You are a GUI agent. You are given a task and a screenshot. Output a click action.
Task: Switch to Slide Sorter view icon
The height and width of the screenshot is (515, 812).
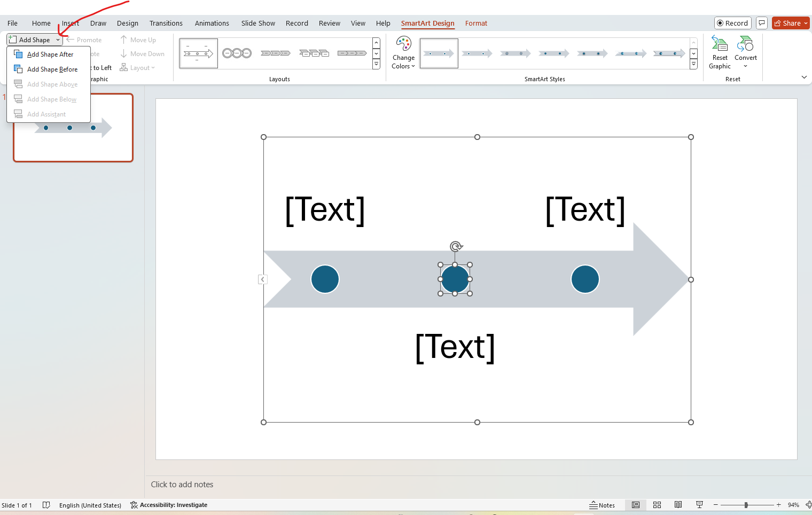pos(657,505)
